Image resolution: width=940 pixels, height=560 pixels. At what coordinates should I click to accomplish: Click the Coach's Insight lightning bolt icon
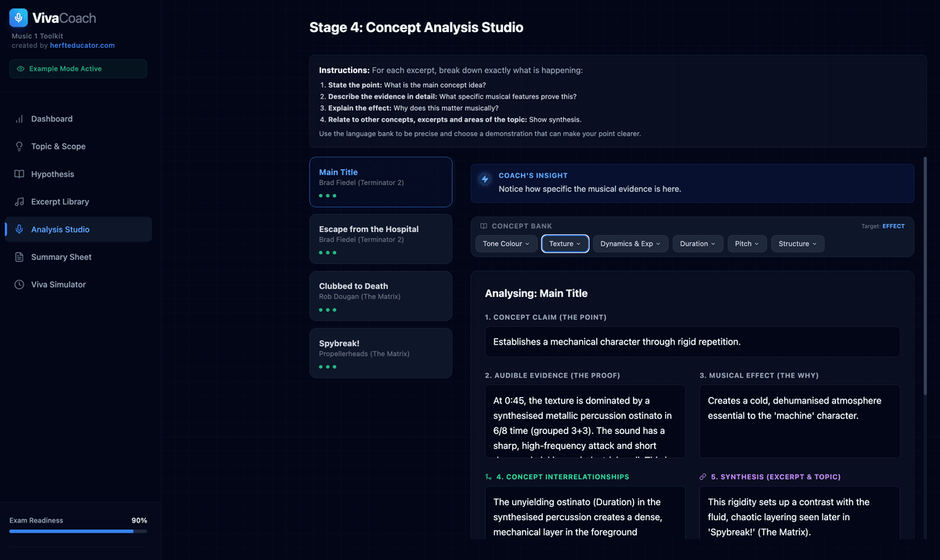pyautogui.click(x=485, y=179)
